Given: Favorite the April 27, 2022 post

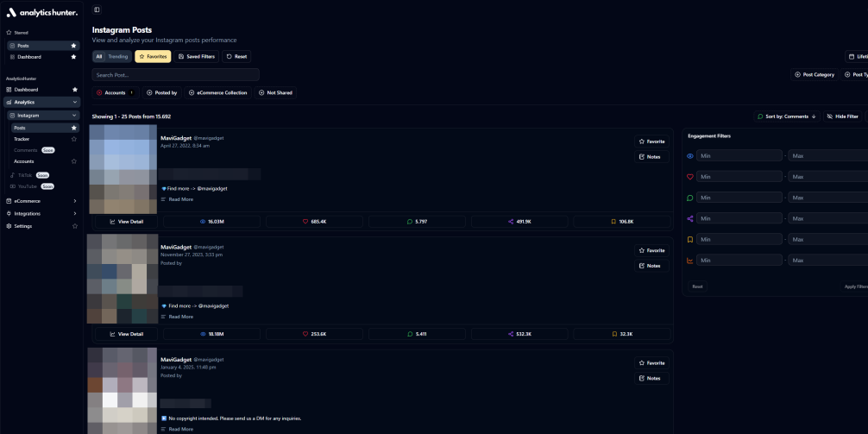Looking at the screenshot, I should 651,142.
